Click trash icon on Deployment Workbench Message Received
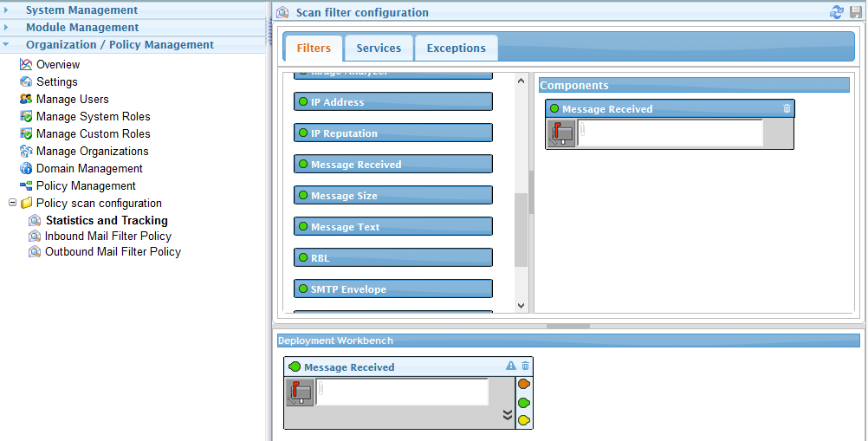The height and width of the screenshot is (441, 868). pos(525,366)
